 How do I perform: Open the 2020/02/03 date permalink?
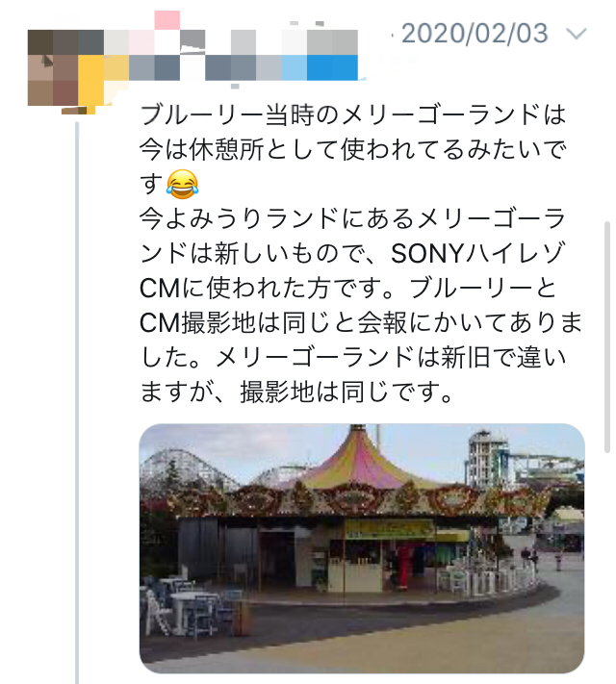[475, 34]
